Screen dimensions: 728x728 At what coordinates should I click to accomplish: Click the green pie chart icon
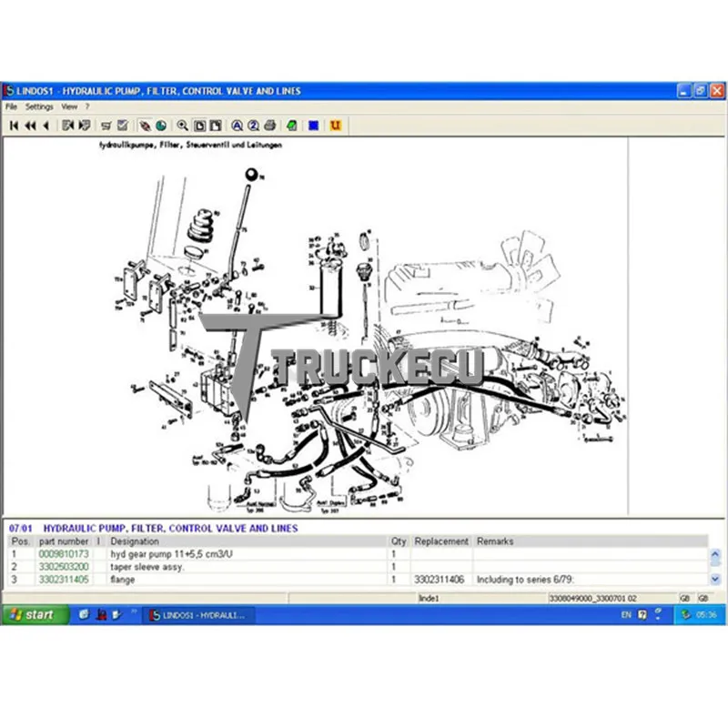(161, 126)
